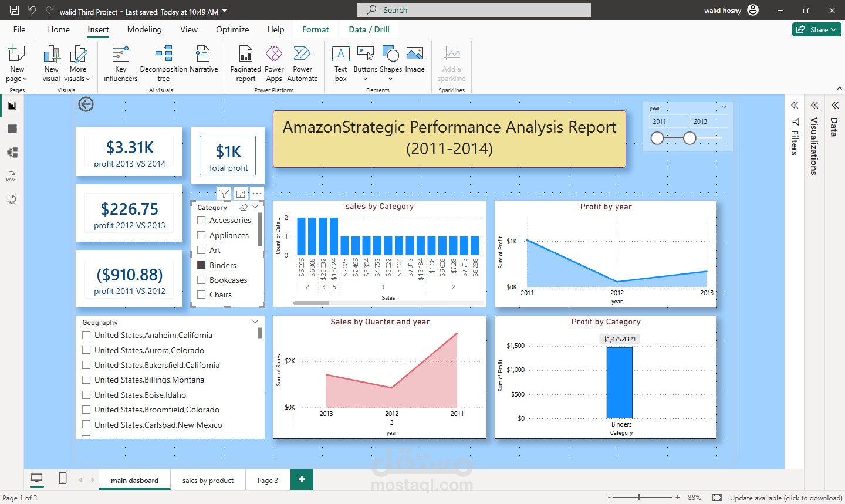Open the Modeling ribbon tab
The height and width of the screenshot is (504, 845).
coord(144,29)
